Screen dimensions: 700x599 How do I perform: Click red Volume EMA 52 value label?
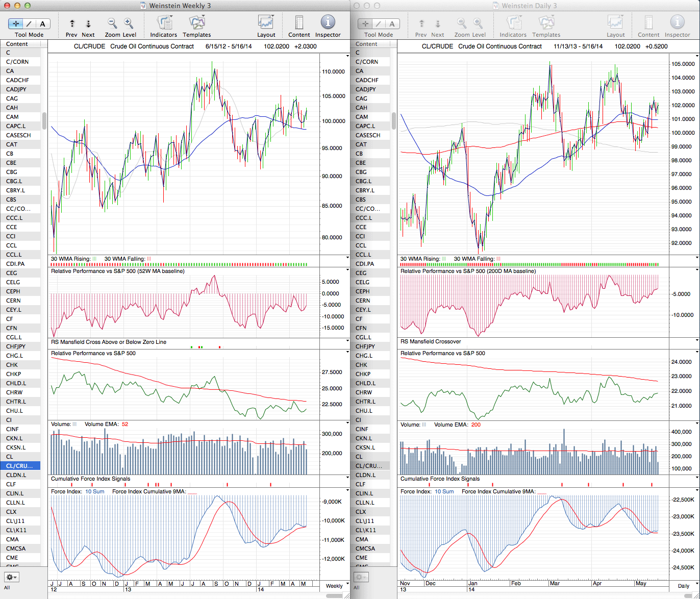coord(125,425)
